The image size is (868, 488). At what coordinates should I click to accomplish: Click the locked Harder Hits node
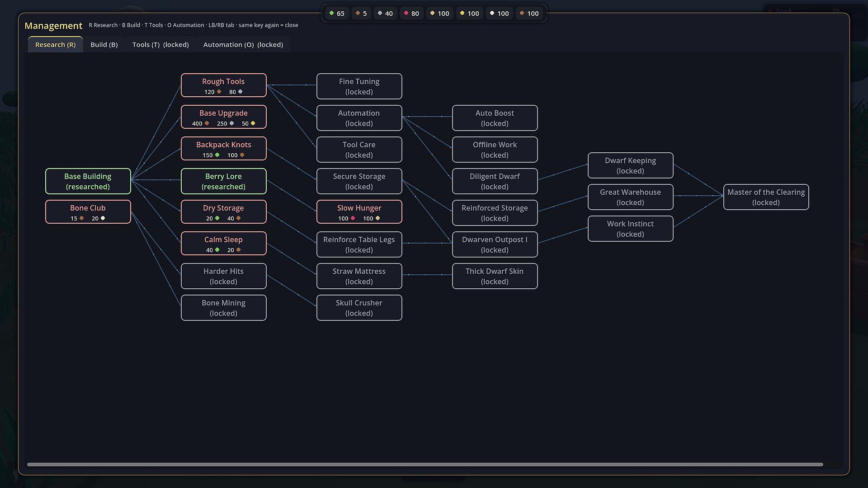click(224, 276)
